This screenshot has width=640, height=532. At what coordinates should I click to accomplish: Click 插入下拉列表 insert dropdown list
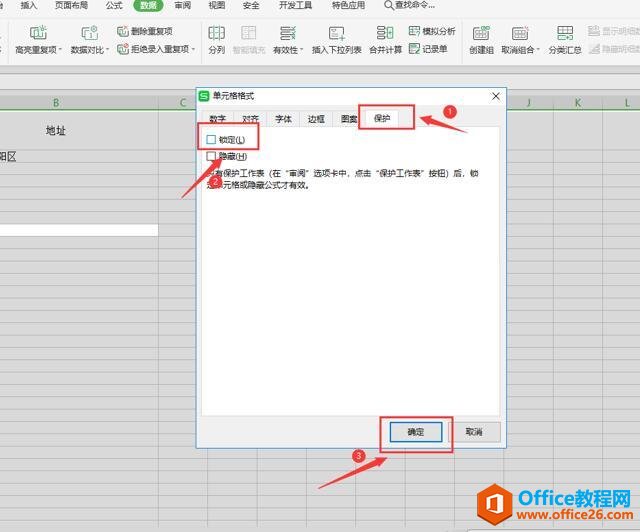click(x=337, y=40)
